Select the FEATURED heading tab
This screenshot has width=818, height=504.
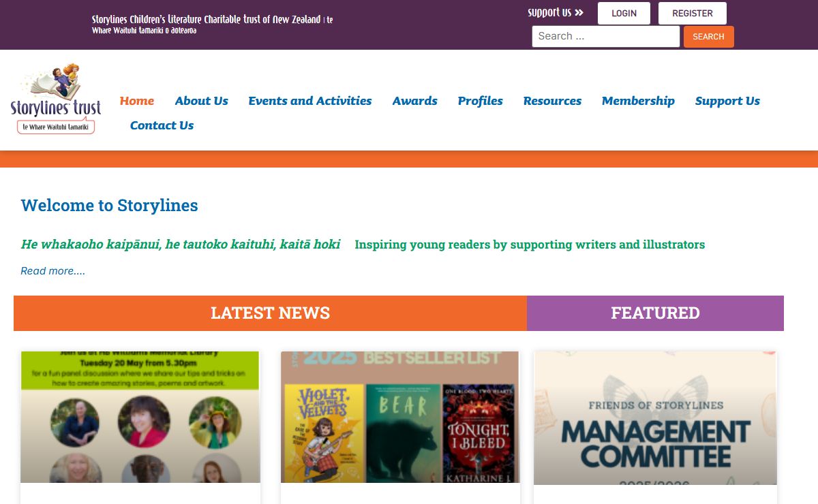click(x=655, y=313)
